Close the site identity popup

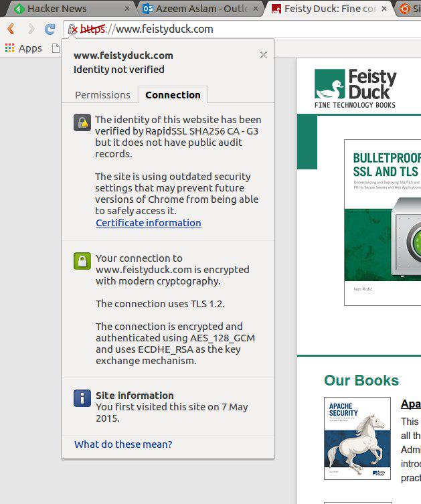coord(264,55)
